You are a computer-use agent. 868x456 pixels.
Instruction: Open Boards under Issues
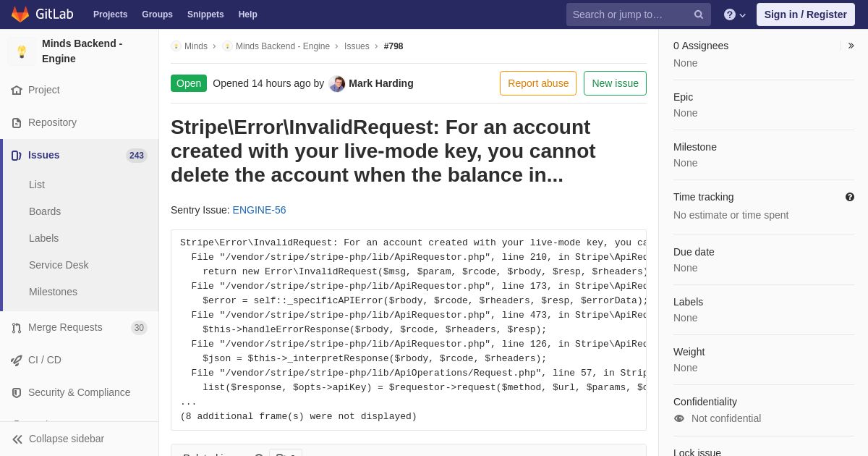coord(45,211)
